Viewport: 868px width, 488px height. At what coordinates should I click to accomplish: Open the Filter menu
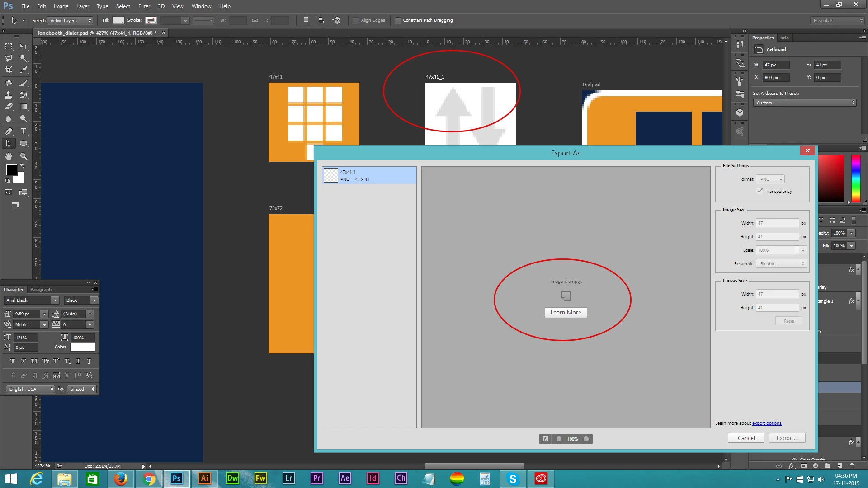pos(144,6)
